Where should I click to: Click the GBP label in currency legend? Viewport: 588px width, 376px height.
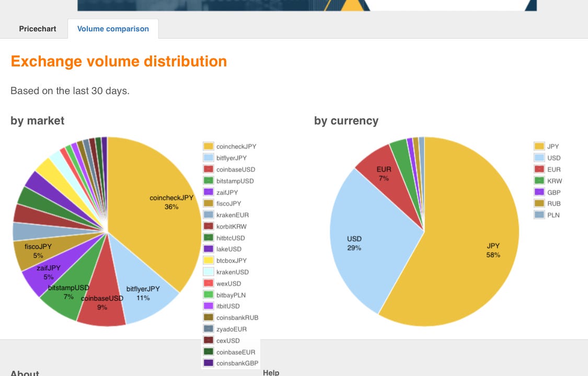554,192
